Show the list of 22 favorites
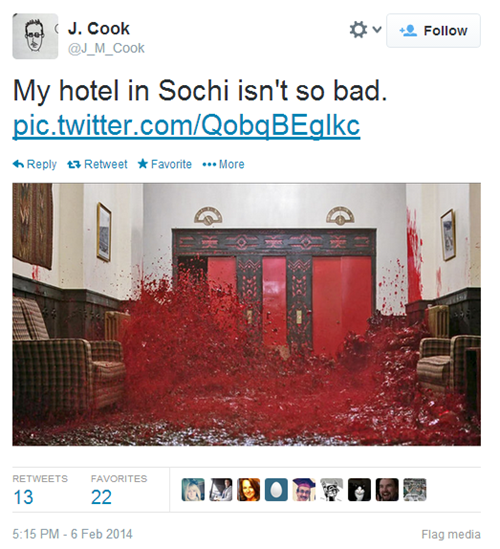This screenshot has height=549, width=500. tap(119, 491)
